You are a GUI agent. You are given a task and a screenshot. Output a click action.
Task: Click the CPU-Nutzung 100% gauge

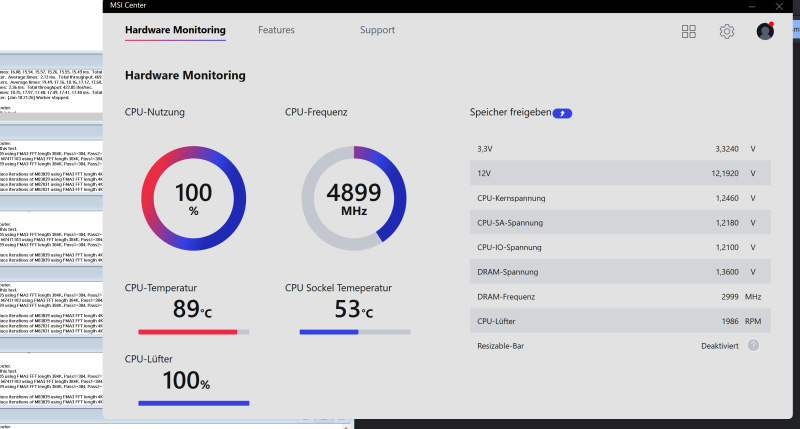pos(193,198)
